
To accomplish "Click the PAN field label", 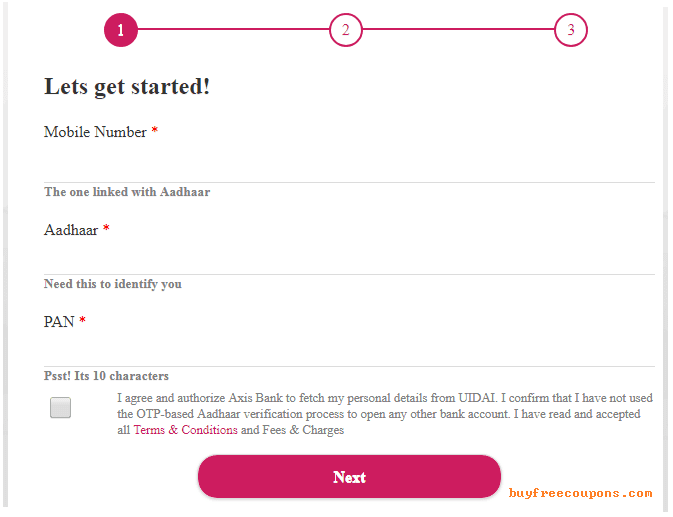I will click(59, 322).
